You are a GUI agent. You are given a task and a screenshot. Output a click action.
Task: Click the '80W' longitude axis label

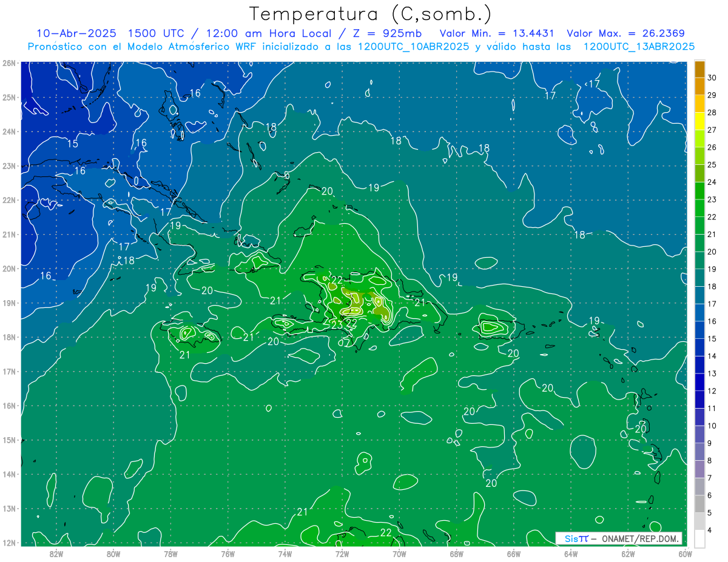[113, 554]
